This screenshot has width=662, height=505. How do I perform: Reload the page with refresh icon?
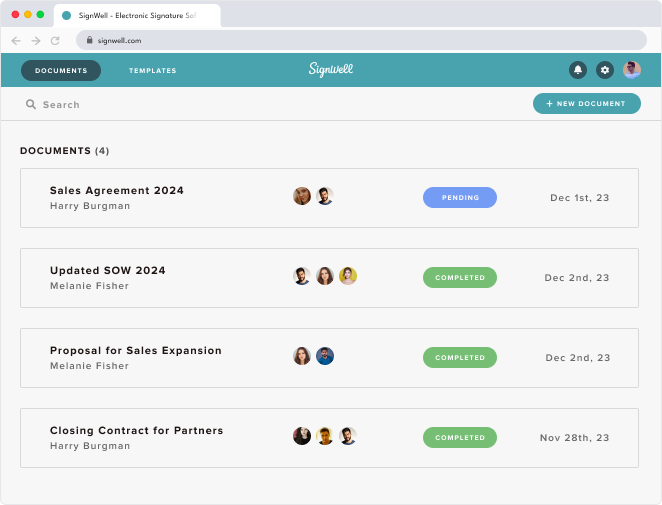click(x=55, y=41)
